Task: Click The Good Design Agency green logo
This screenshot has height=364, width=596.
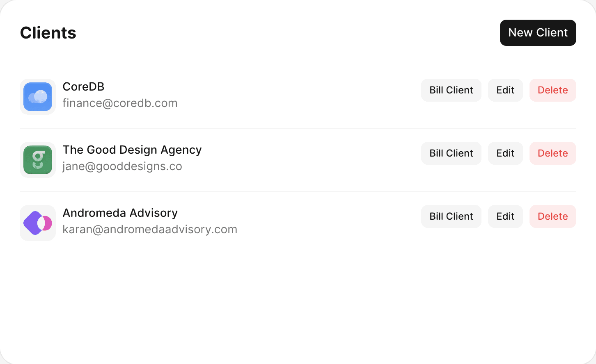Action: point(38,160)
